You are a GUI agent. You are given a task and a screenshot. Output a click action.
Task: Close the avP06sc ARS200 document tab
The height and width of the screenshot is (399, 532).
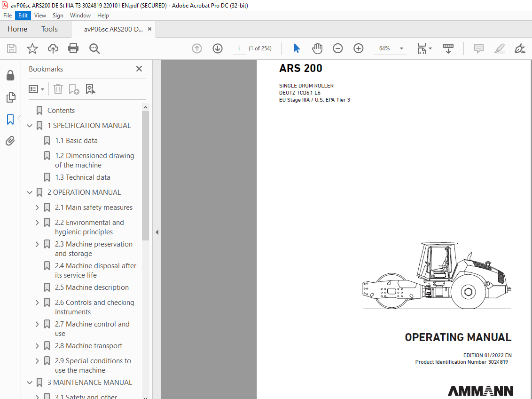[149, 29]
